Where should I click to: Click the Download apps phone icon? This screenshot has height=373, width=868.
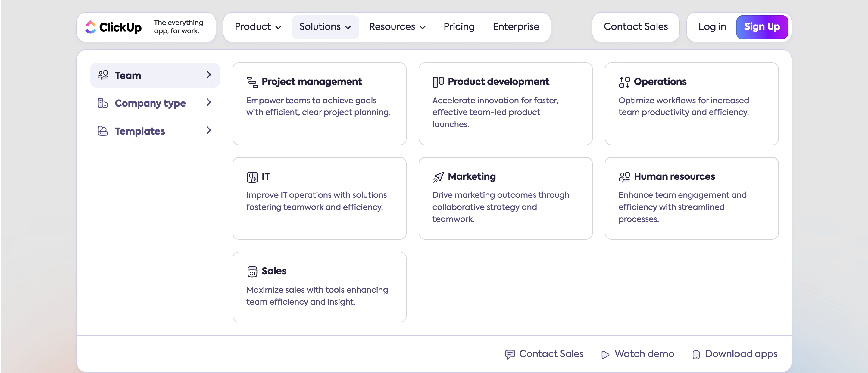[696, 354]
